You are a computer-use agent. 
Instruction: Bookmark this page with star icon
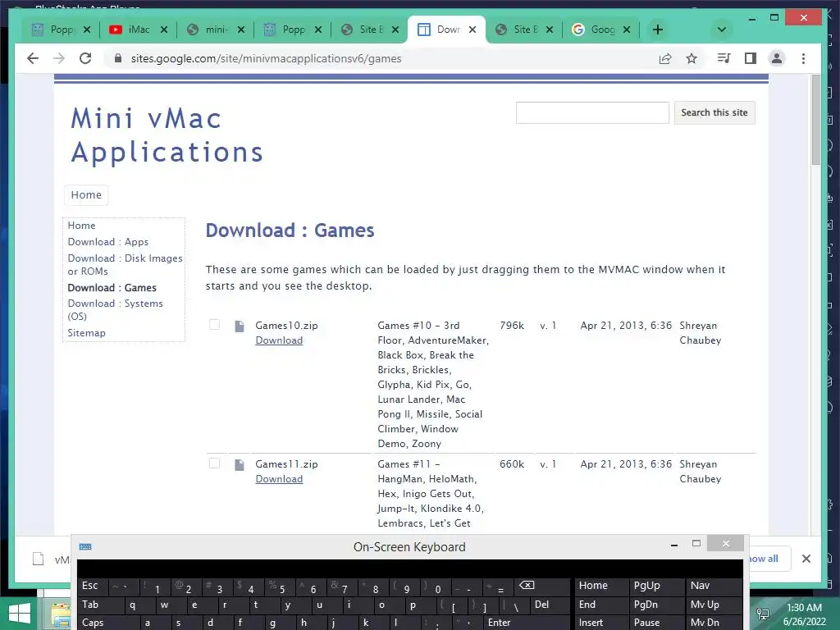pyautogui.click(x=692, y=58)
